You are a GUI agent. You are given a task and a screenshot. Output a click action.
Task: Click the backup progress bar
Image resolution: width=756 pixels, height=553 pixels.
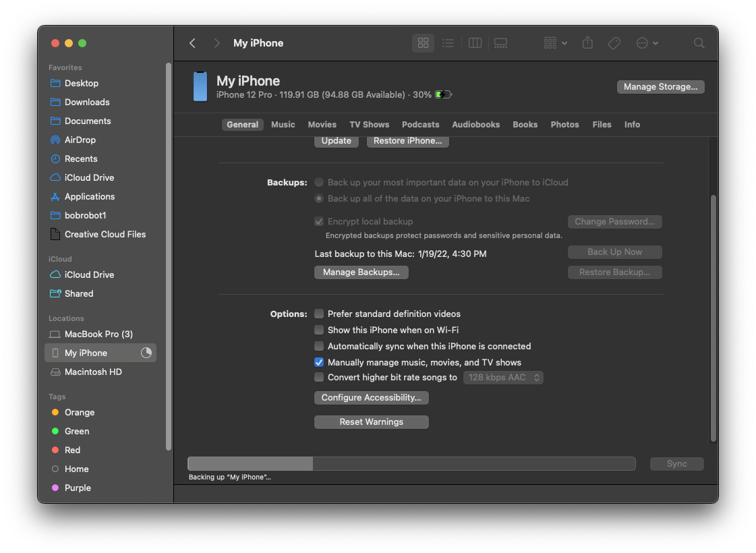pos(411,464)
